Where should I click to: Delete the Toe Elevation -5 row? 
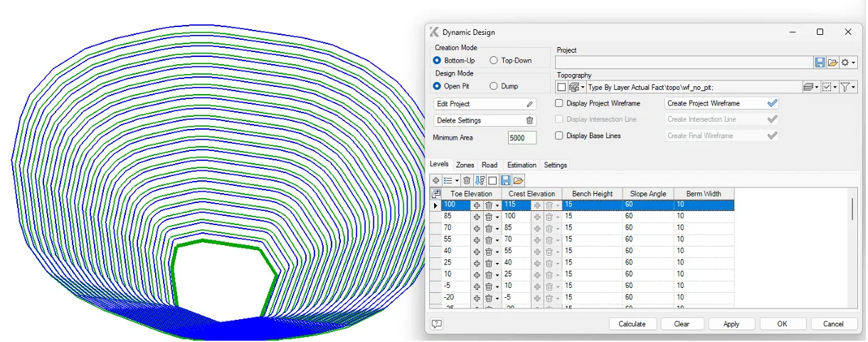click(x=489, y=286)
